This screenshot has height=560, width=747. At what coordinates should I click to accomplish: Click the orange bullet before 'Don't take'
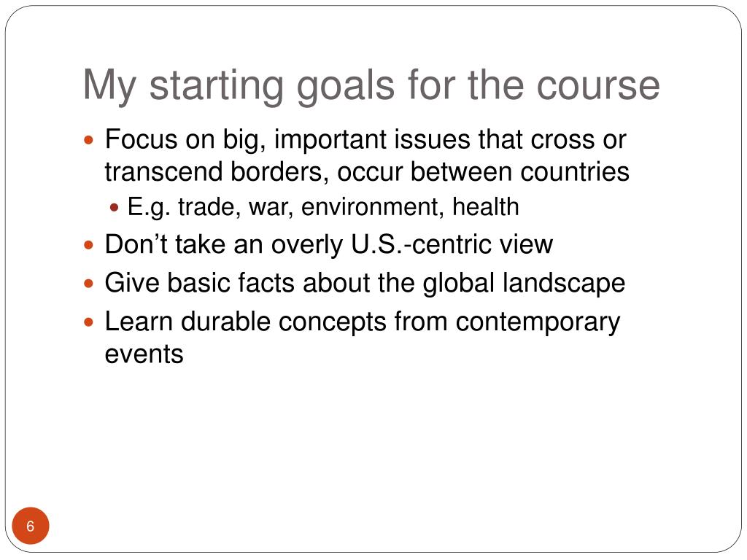point(88,246)
